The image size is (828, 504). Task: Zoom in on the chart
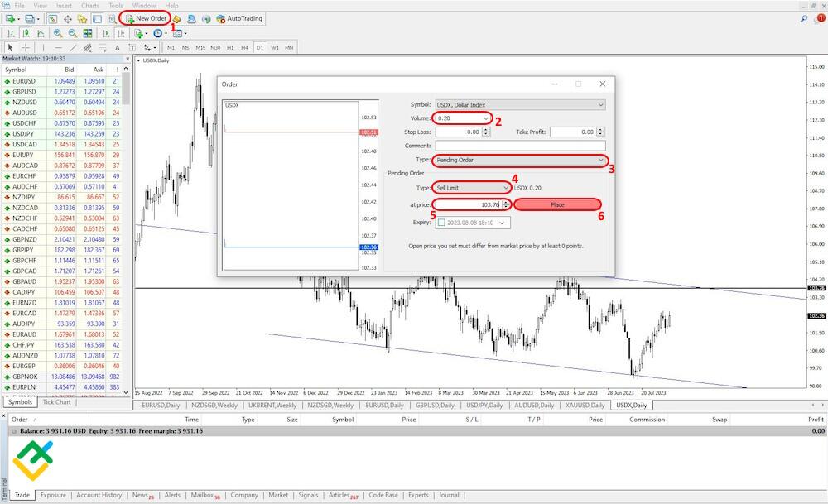tap(58, 33)
